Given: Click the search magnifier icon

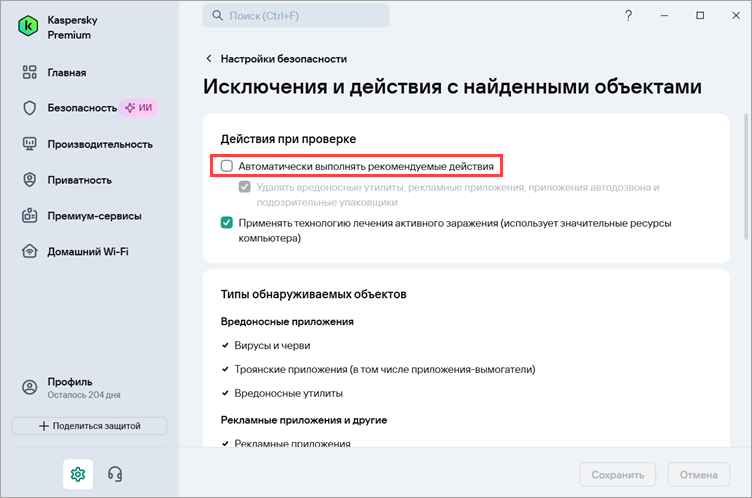Looking at the screenshot, I should click(217, 16).
